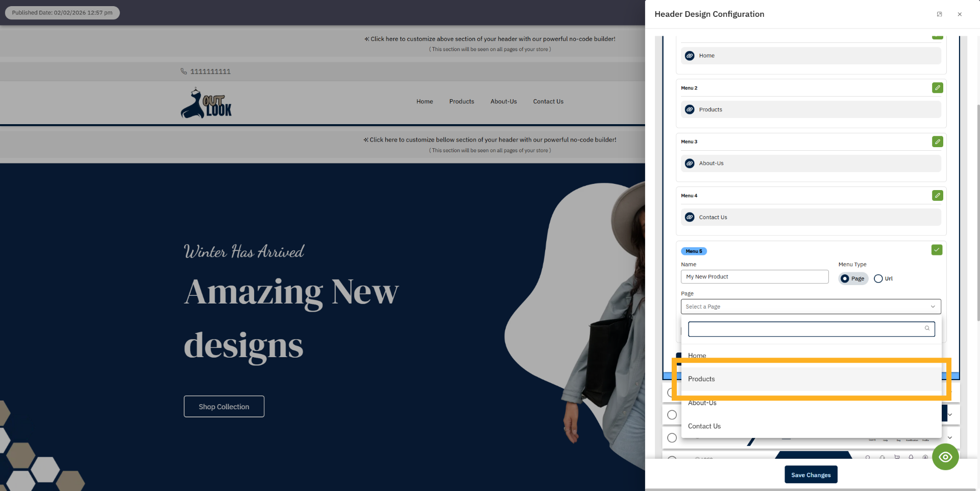The image size is (980, 491).
Task: Select About-Us from the page dropdown list
Action: 702,403
